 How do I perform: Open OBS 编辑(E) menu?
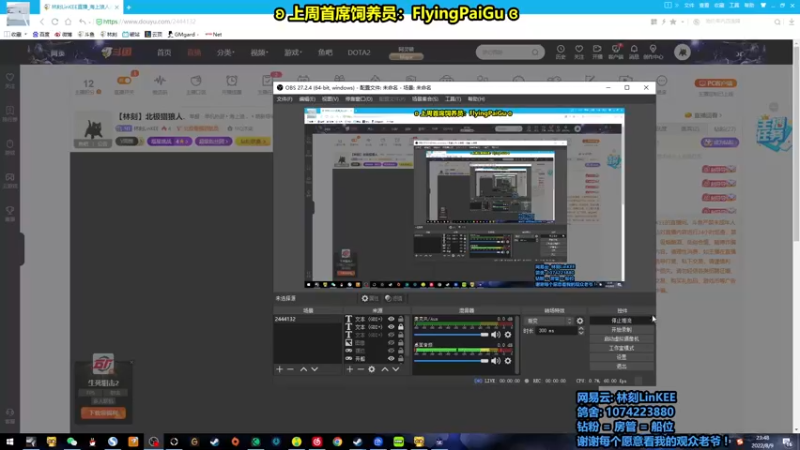pyautogui.click(x=307, y=99)
